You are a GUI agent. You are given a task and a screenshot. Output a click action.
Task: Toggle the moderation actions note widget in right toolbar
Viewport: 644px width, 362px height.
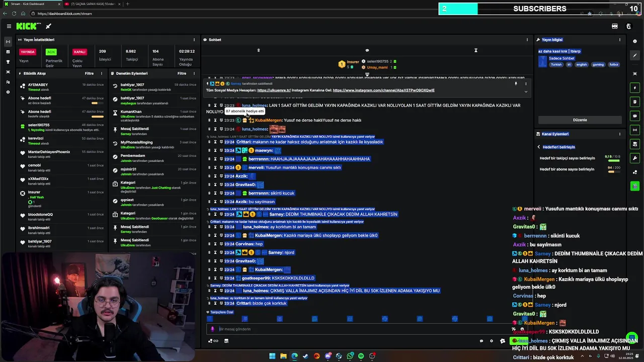click(x=635, y=102)
